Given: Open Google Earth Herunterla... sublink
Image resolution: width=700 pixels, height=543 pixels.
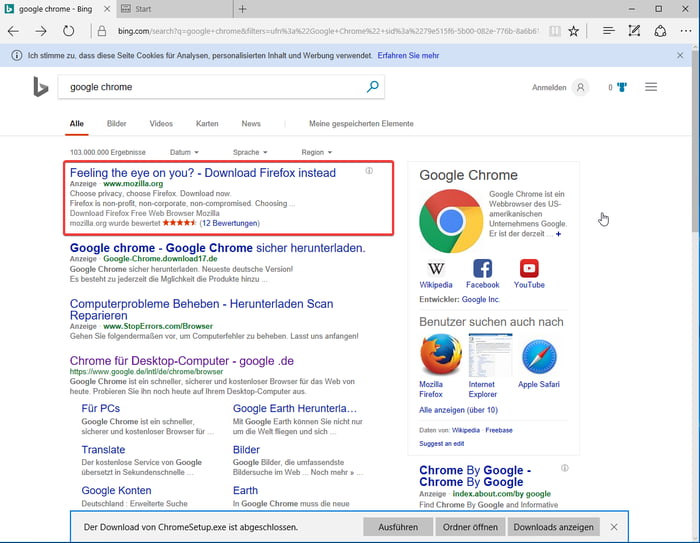Looking at the screenshot, I should point(295,408).
